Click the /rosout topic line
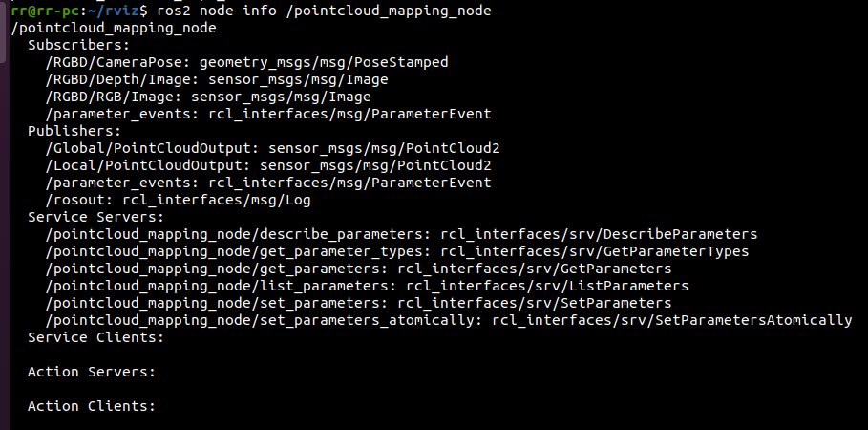Viewport: 868px width, 430px height. tap(179, 200)
